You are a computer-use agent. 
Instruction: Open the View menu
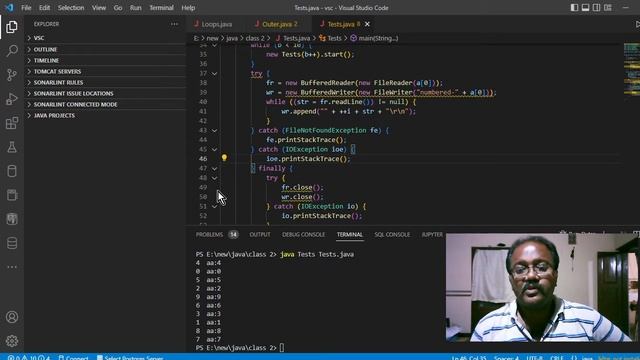[99, 7]
